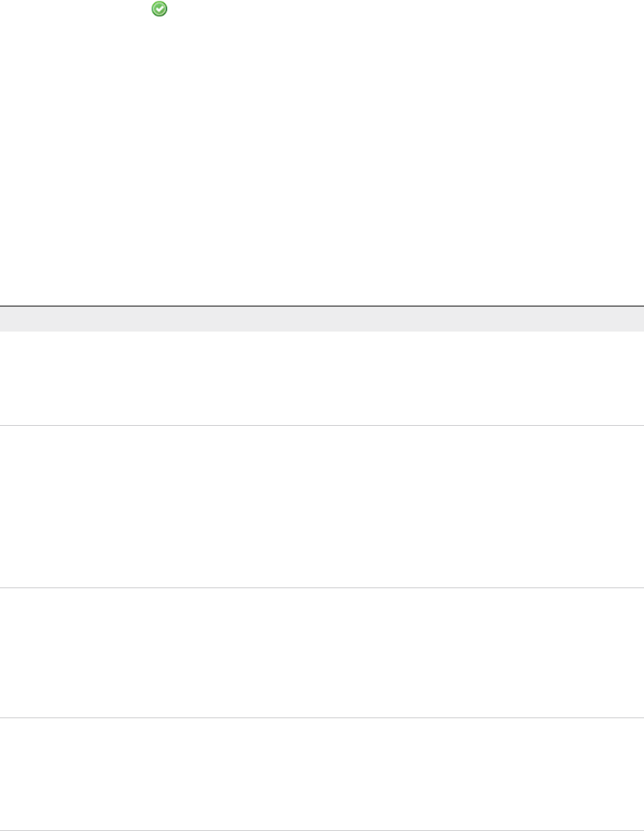644x831 pixels.
Task: Click the dark line above the gray header
Action: point(322,306)
